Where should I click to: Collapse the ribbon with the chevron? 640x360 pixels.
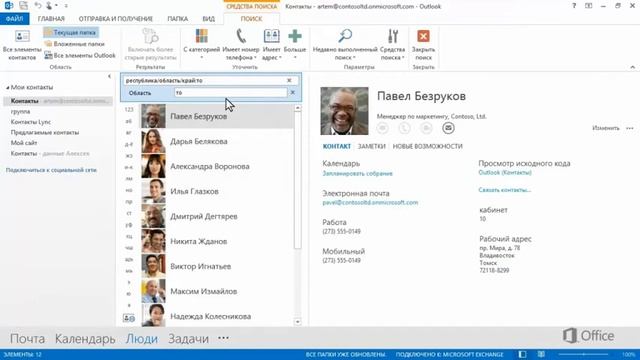pyautogui.click(x=633, y=67)
